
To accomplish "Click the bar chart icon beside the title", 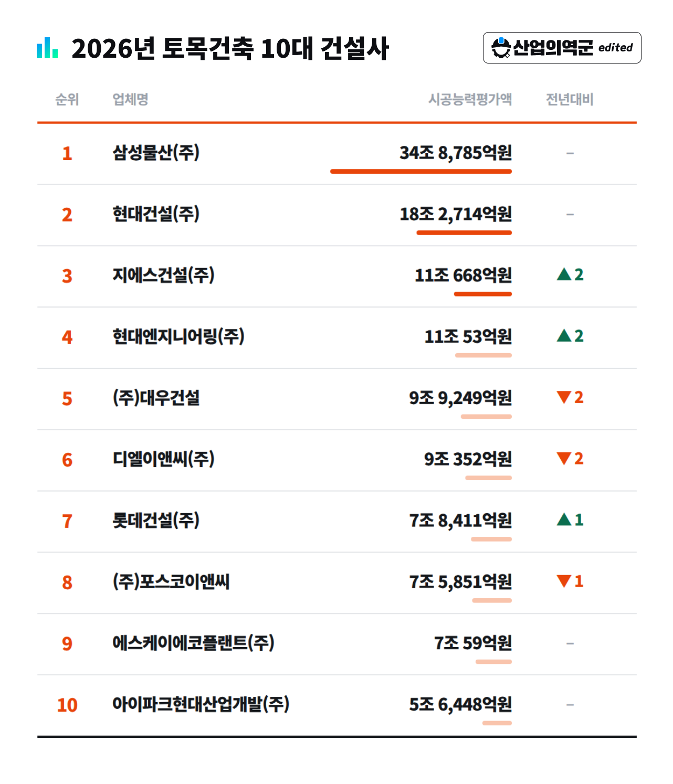I will [47, 48].
